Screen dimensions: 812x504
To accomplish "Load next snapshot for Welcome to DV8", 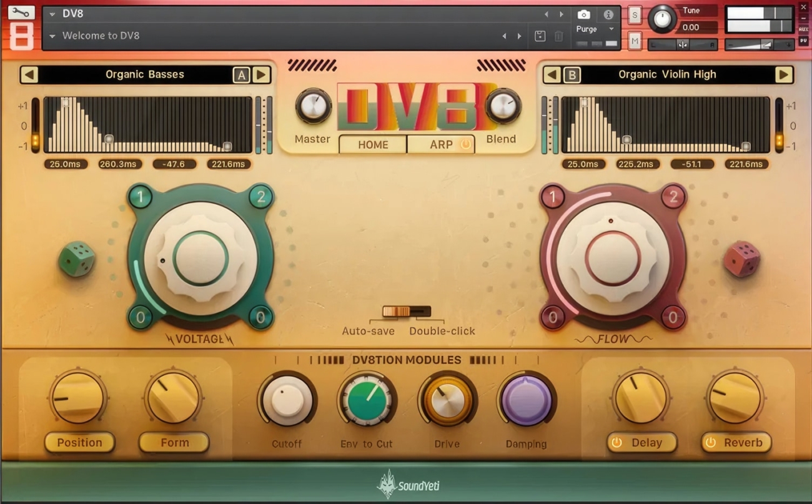I will point(519,36).
